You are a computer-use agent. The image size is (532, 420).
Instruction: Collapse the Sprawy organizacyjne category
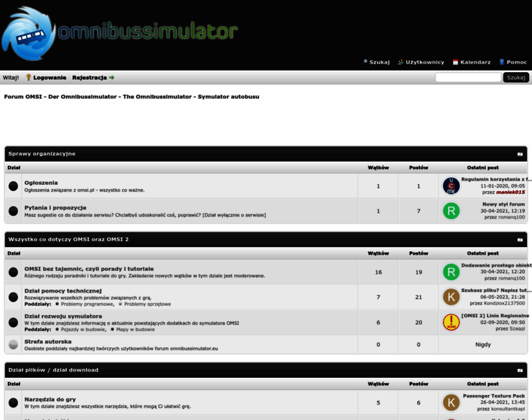pyautogui.click(x=520, y=154)
